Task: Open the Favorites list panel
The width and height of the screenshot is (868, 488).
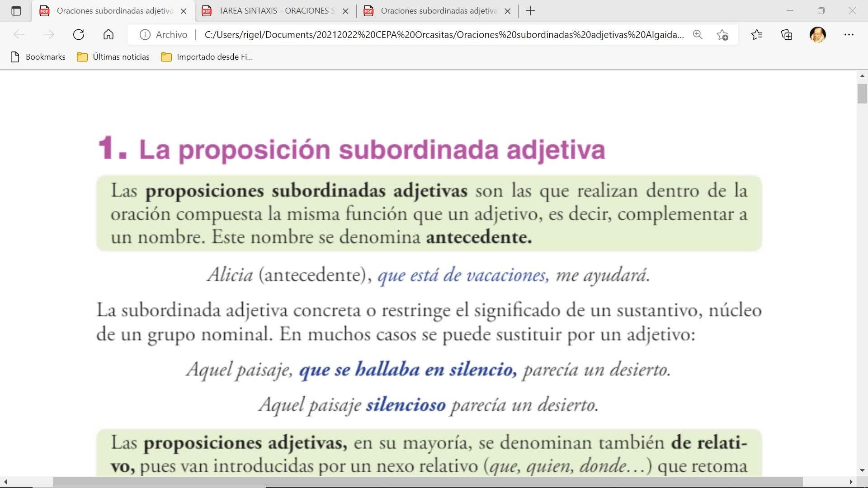Action: point(756,35)
